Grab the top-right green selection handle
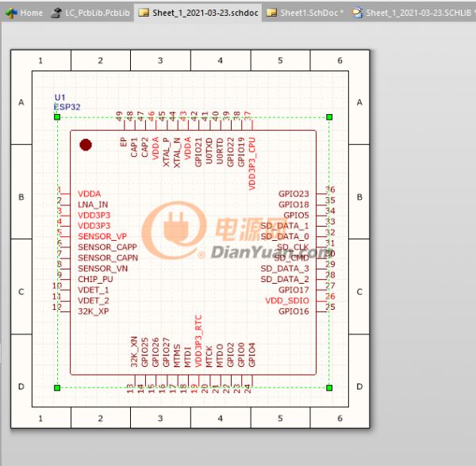Viewport: 476px width, 466px height. point(329,117)
